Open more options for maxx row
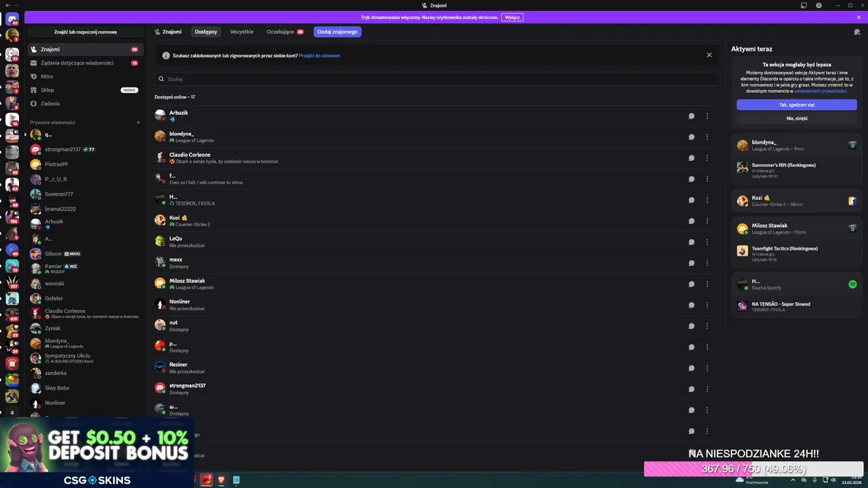868x488 pixels. 707,263
